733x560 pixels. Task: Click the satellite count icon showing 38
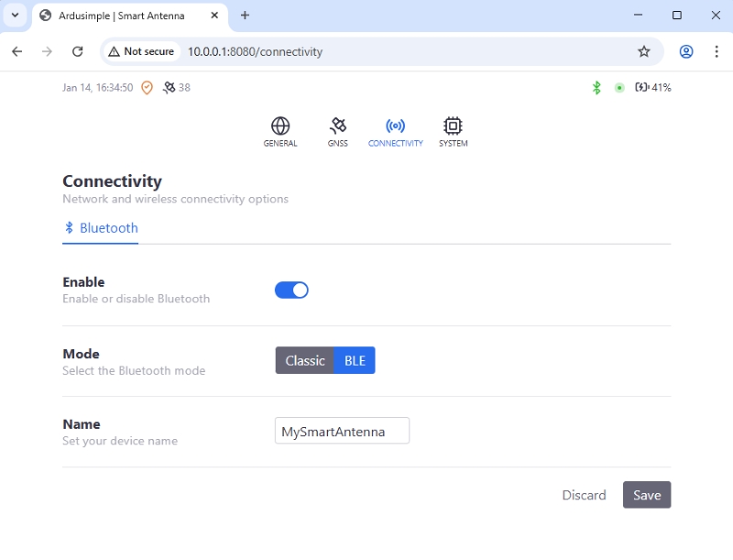(x=169, y=88)
